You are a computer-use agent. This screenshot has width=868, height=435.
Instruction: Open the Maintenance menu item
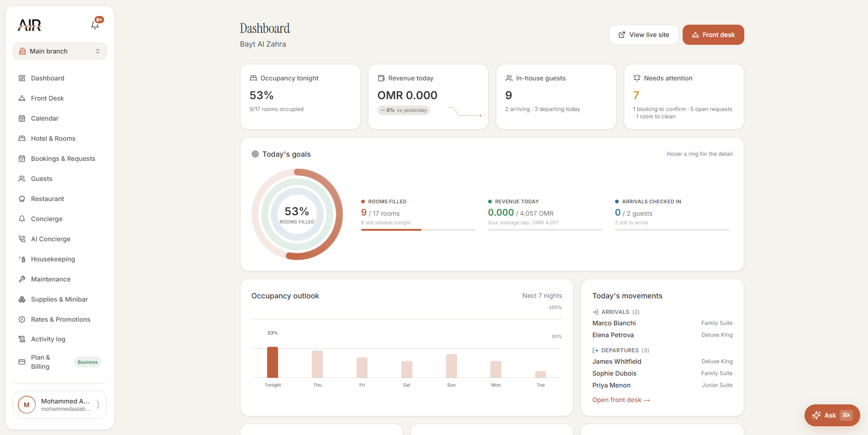(60, 279)
